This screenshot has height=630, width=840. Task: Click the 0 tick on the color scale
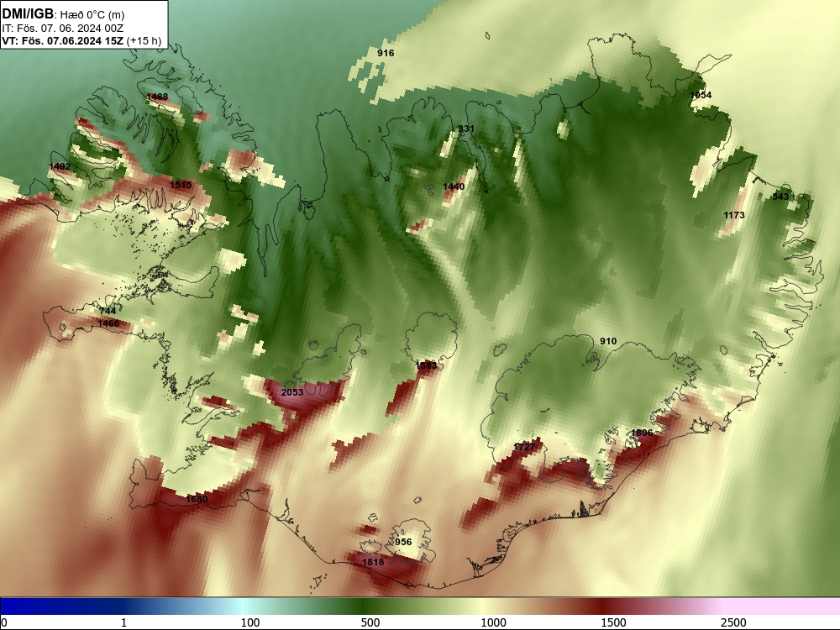4,622
